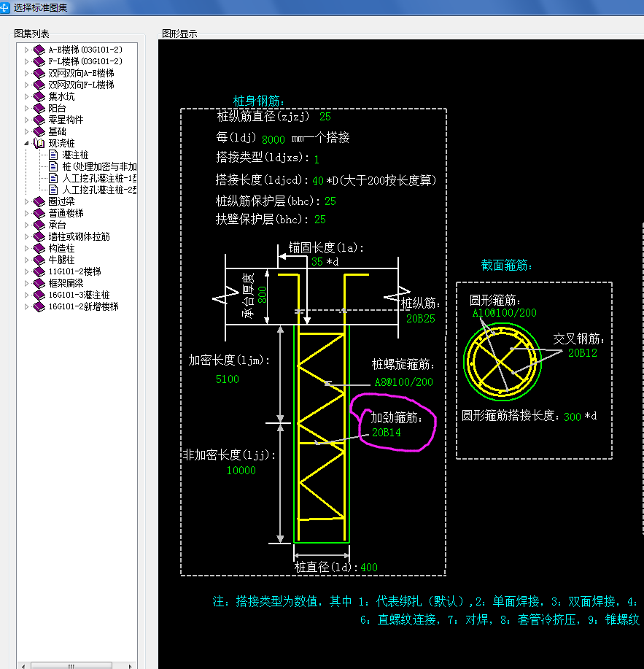Click the horizontal scrollbar of atlas list
Viewport: 644px width, 669px height.
click(x=71, y=665)
